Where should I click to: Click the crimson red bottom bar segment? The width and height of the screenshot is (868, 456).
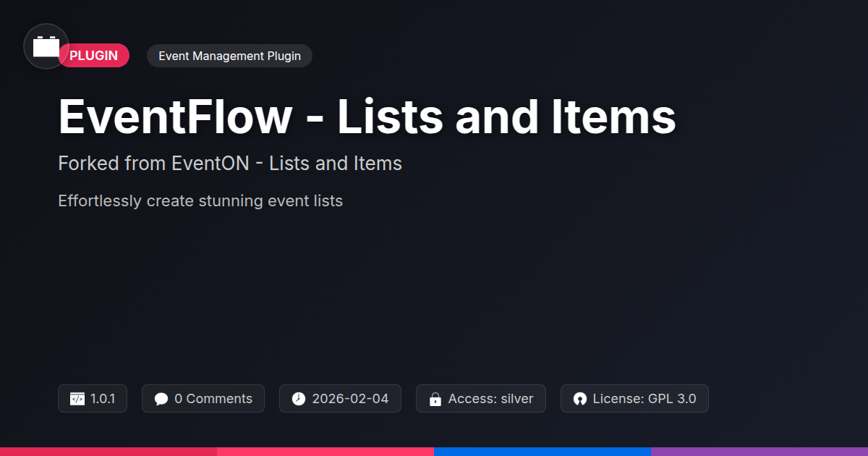pos(109,451)
